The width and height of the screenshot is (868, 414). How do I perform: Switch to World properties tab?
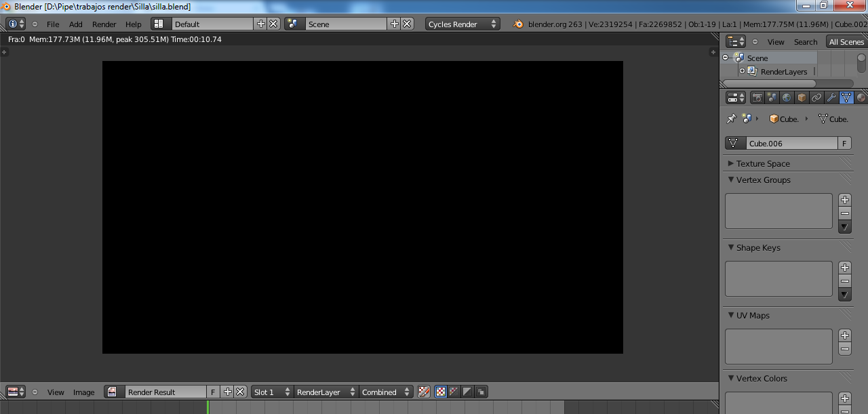tap(787, 98)
